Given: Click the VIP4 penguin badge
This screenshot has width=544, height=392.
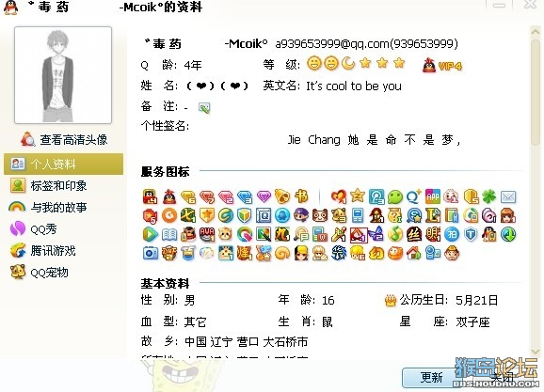Looking at the screenshot, I should 442,66.
